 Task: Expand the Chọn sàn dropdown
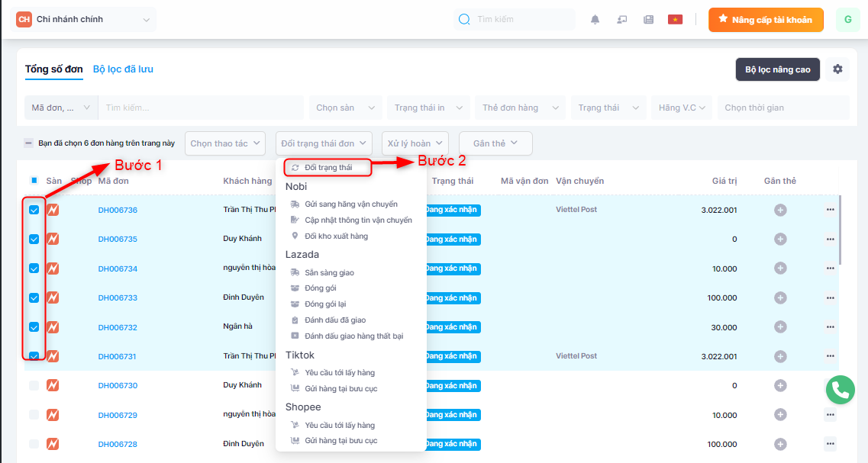tap(345, 108)
